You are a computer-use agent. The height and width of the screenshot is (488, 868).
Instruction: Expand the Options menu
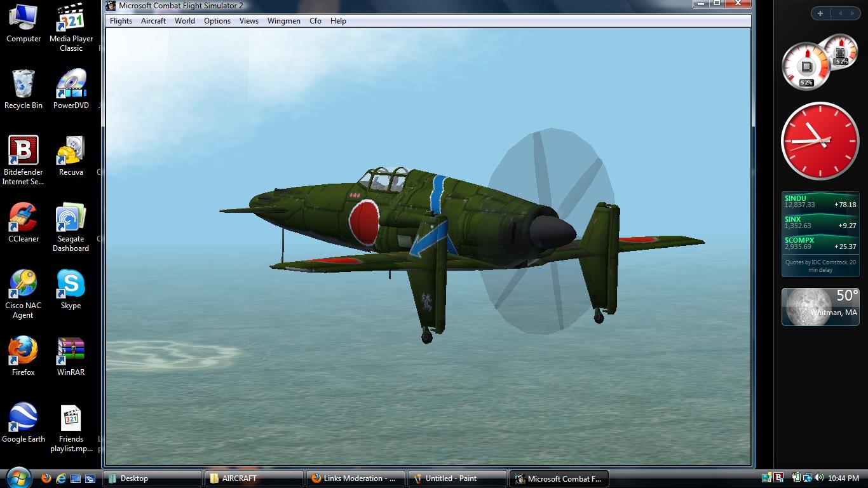(217, 21)
